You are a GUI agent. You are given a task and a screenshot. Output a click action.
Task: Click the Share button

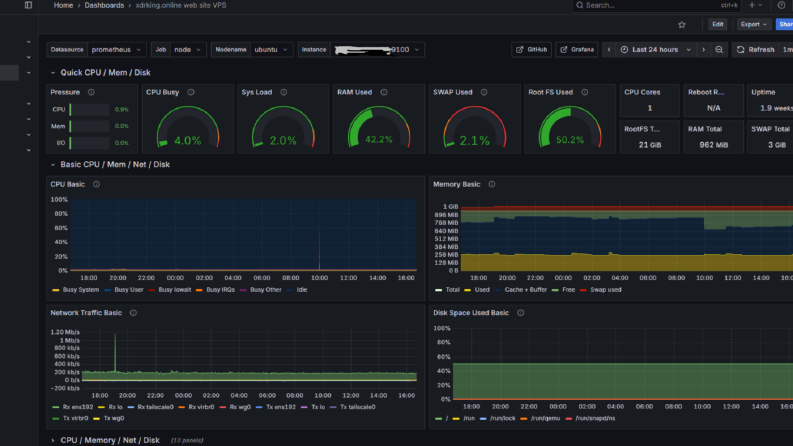[x=785, y=24]
